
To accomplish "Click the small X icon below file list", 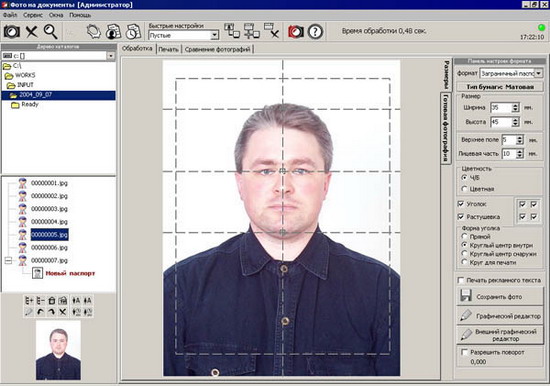I will pos(62,312).
